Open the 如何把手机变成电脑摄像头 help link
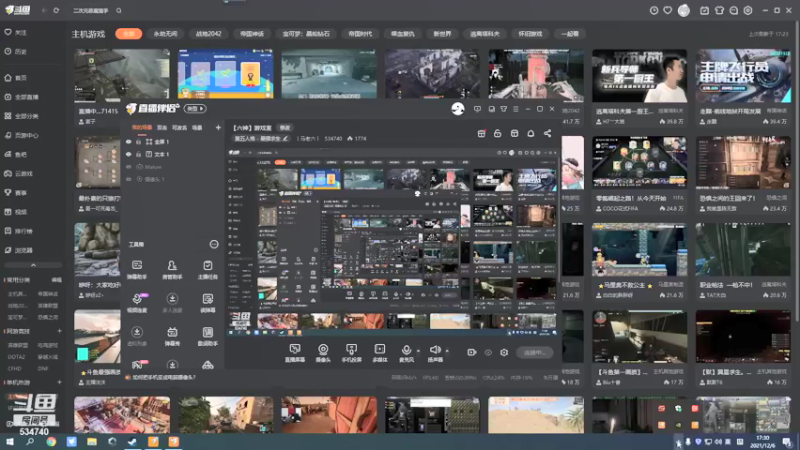Image resolution: width=800 pixels, height=450 pixels. click(164, 378)
